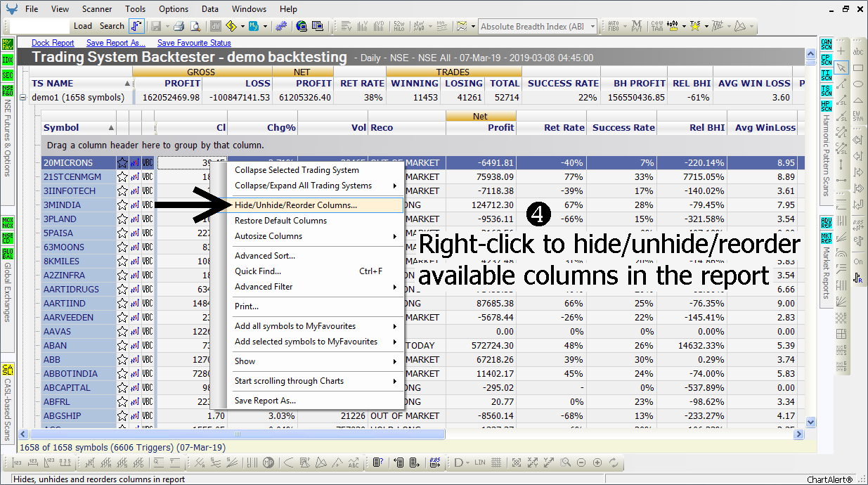Click the Print icon in the top toolbar
The height and width of the screenshot is (485, 868).
click(179, 27)
